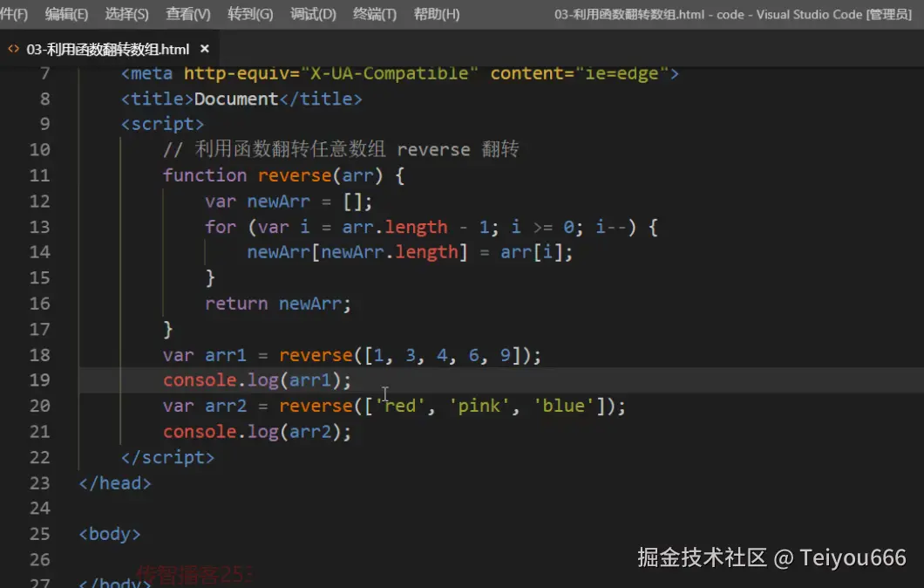The height and width of the screenshot is (588, 924).
Task: Open the 转到(G) menu
Action: click(250, 14)
